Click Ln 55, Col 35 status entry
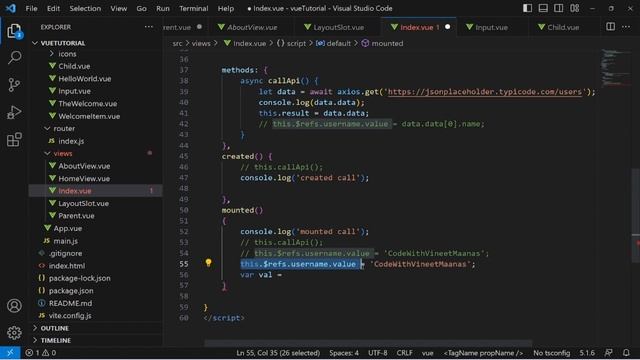 [278, 353]
